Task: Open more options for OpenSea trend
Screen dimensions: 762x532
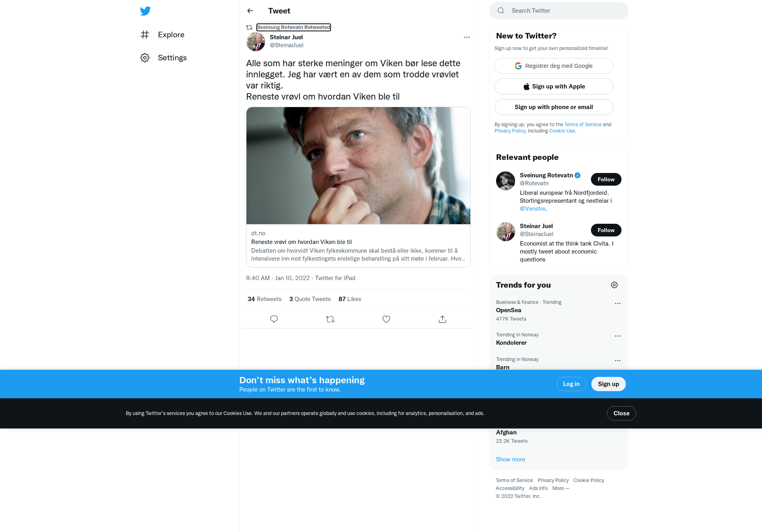Action: (618, 303)
